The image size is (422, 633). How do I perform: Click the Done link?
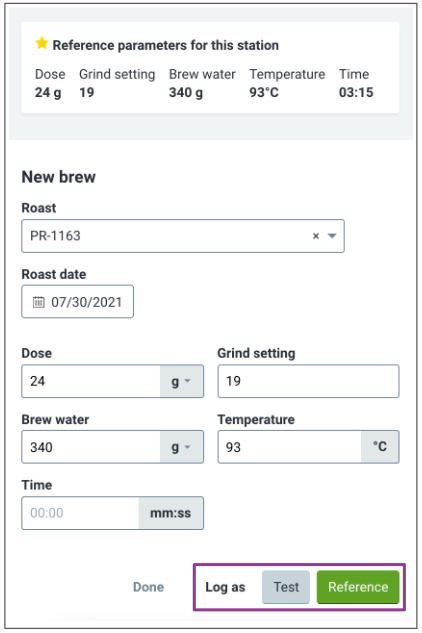[x=149, y=587]
